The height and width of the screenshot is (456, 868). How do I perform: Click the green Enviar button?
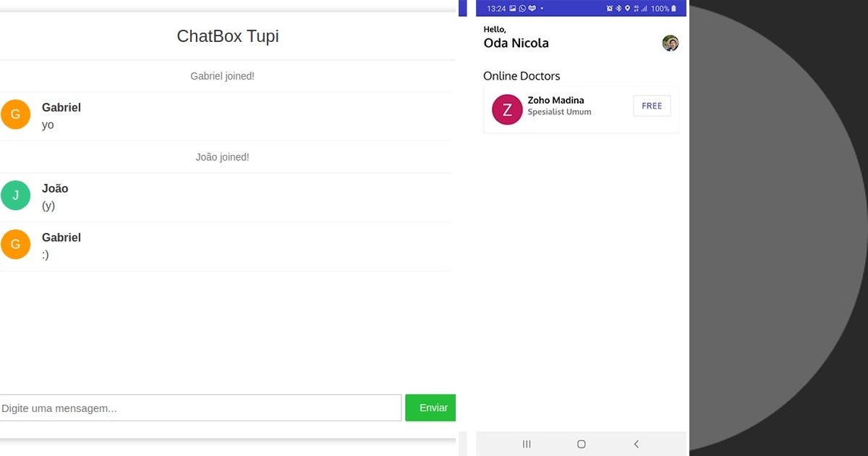(x=431, y=408)
